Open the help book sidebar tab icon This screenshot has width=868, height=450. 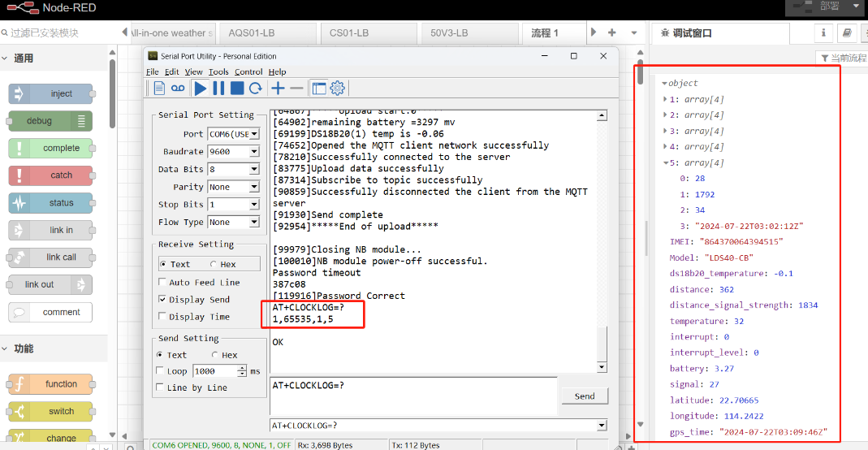point(847,33)
